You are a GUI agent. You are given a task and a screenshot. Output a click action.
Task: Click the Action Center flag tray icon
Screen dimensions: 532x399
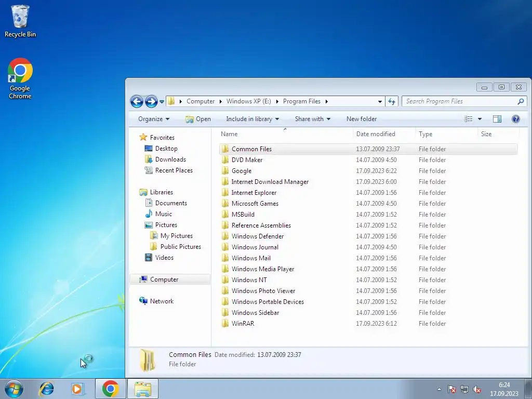pyautogui.click(x=452, y=389)
